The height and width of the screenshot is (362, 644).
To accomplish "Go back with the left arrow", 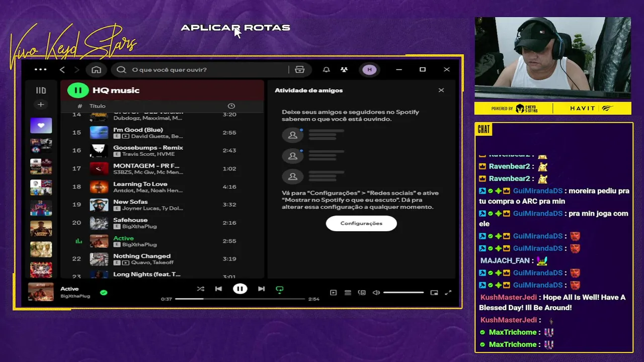I will (x=62, y=69).
